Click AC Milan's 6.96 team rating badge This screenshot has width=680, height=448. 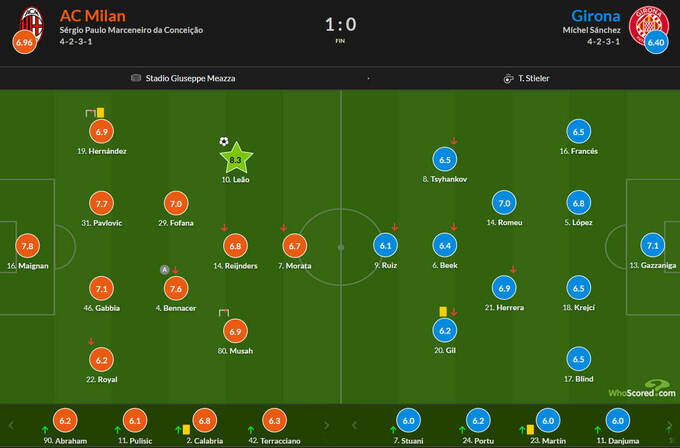coord(23,42)
